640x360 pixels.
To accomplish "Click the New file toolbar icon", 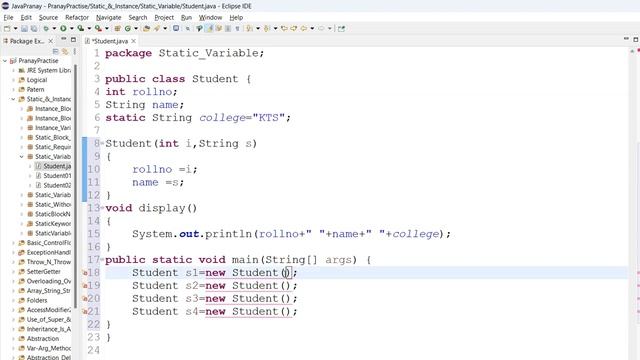I will [x=7, y=29].
